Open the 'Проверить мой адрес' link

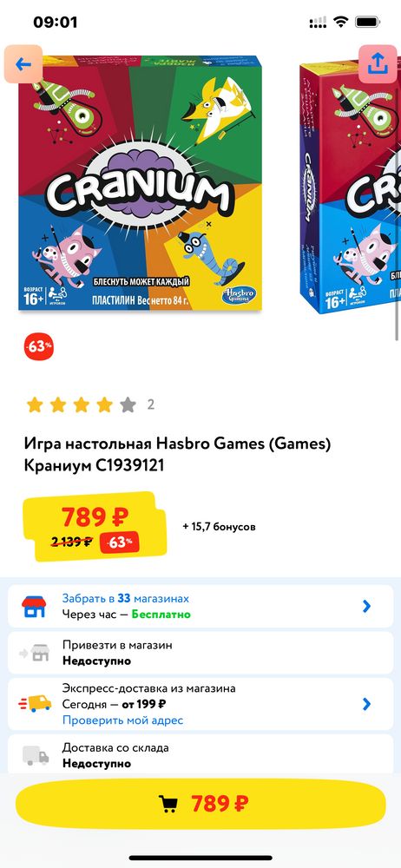(x=122, y=720)
